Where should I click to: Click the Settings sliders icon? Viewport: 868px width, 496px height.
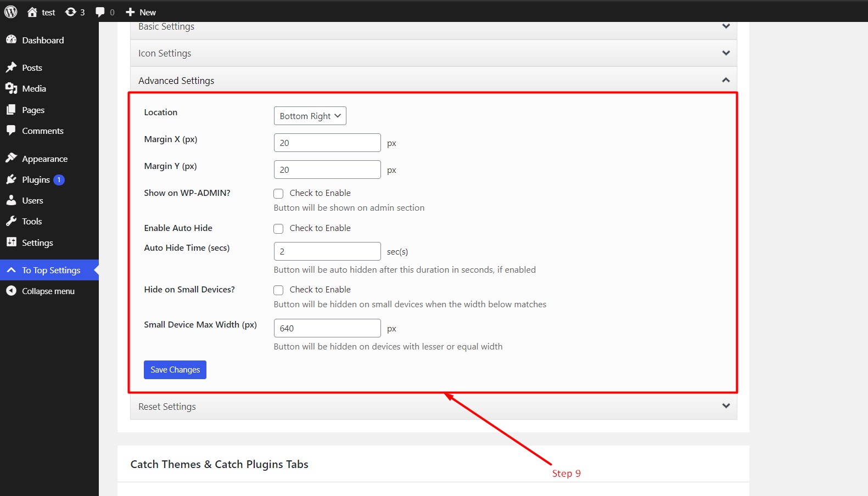click(x=11, y=242)
